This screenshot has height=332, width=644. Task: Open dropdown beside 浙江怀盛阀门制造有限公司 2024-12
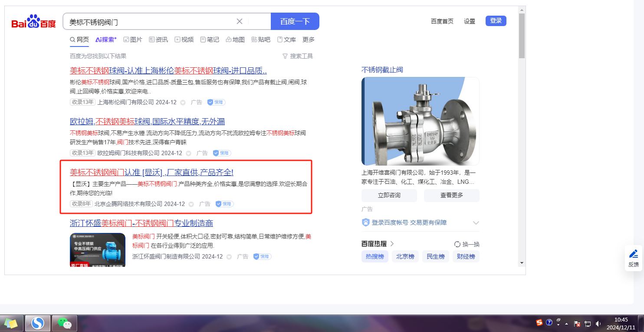tap(229, 257)
